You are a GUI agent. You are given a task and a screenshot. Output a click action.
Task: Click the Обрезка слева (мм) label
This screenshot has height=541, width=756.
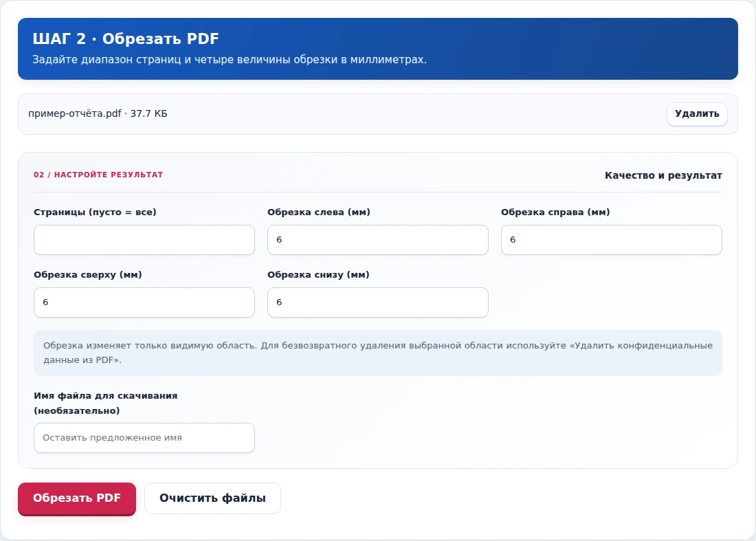319,212
